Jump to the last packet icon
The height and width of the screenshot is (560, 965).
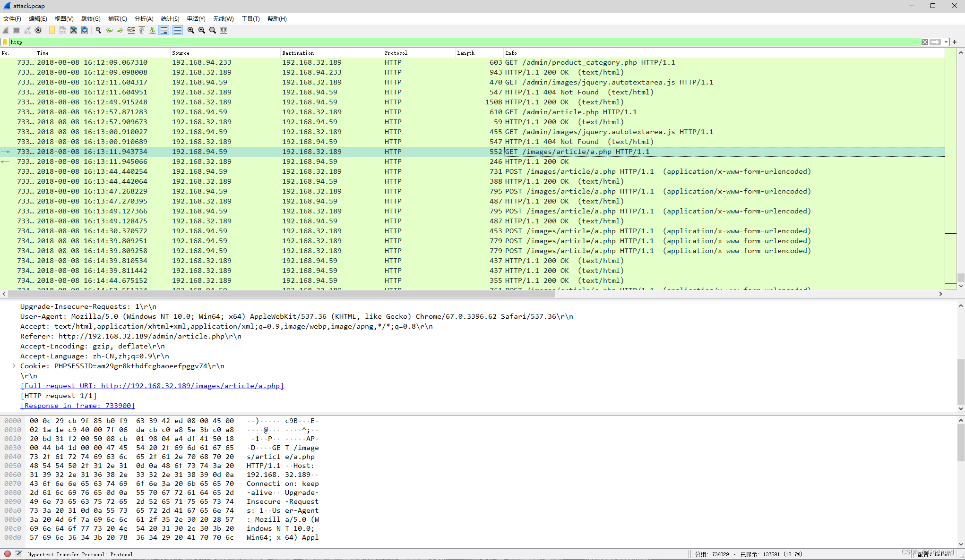pos(153,30)
